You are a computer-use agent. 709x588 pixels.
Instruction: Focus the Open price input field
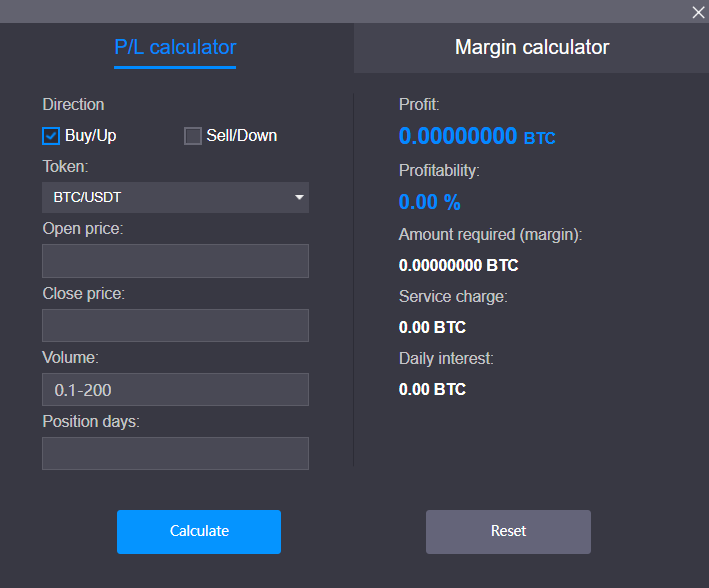[175, 261]
